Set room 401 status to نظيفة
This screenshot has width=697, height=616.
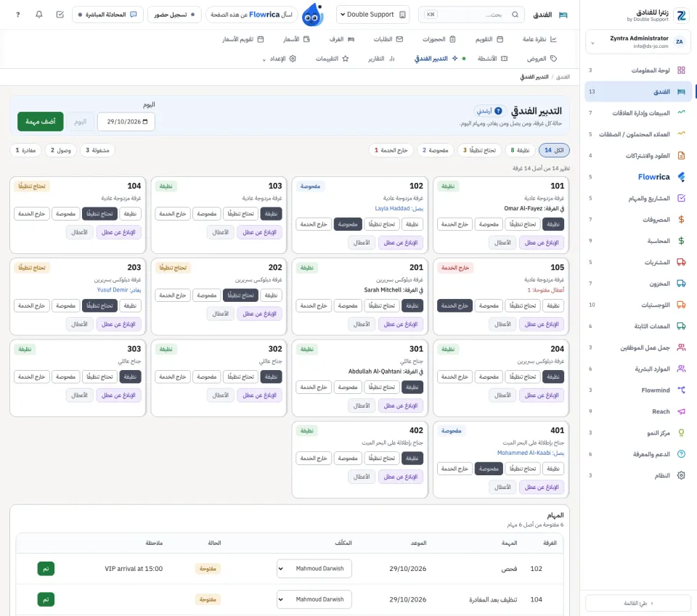click(553, 469)
